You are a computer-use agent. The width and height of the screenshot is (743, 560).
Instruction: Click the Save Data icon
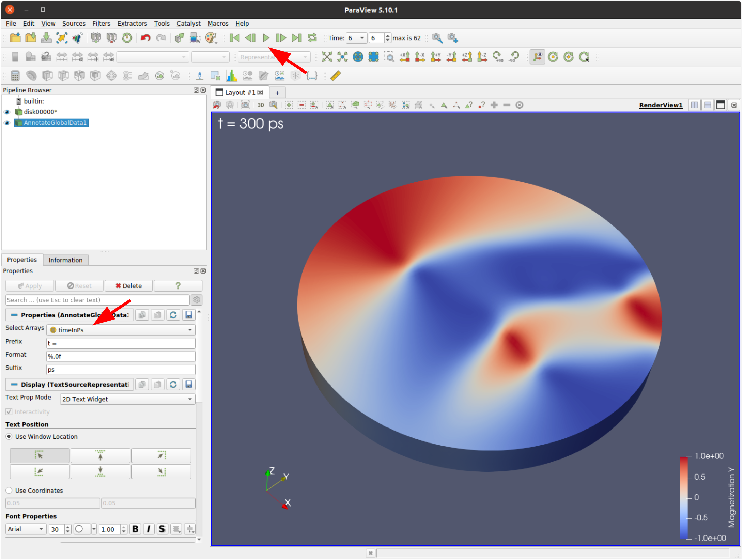coord(46,38)
